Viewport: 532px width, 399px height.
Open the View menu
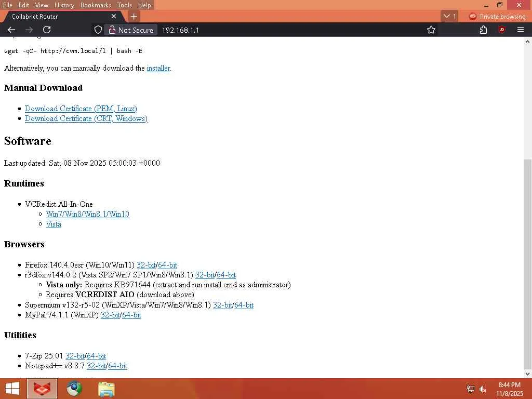pyautogui.click(x=42, y=5)
